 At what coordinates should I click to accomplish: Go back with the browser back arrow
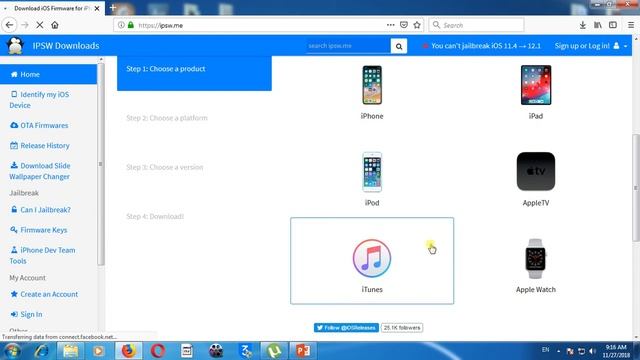click(9, 25)
